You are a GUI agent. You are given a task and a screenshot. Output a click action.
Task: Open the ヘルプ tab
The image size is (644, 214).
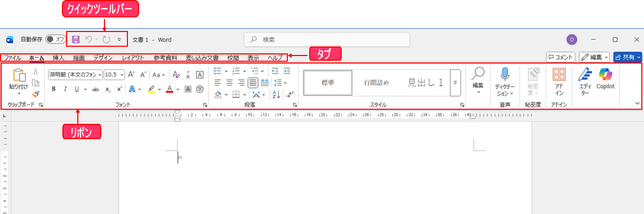coord(275,57)
